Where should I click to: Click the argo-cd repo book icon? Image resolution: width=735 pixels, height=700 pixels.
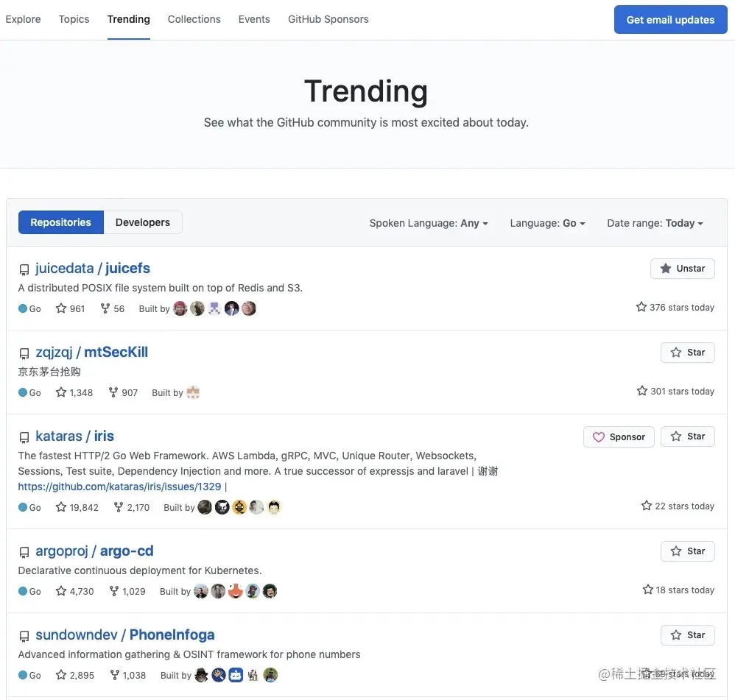pyautogui.click(x=24, y=552)
